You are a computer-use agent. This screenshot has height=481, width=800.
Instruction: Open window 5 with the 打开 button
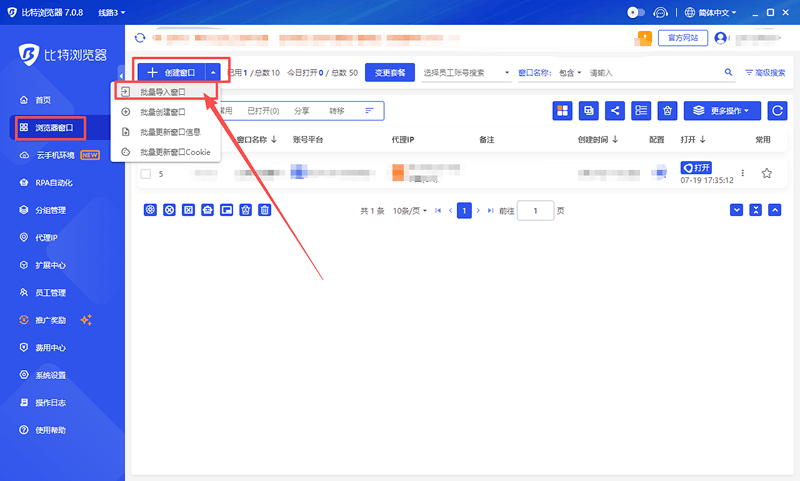coord(695,167)
